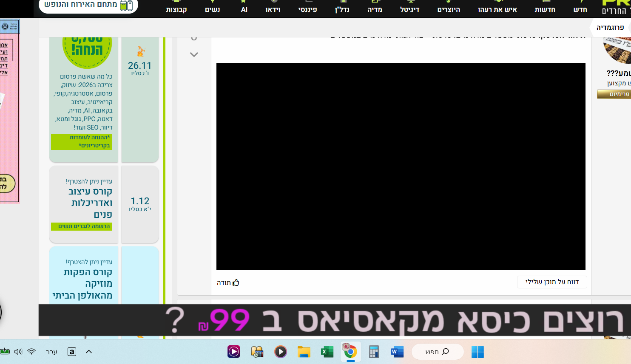Click the black video embed in the post
Viewport: 631px width, 364px height.
coord(401,166)
